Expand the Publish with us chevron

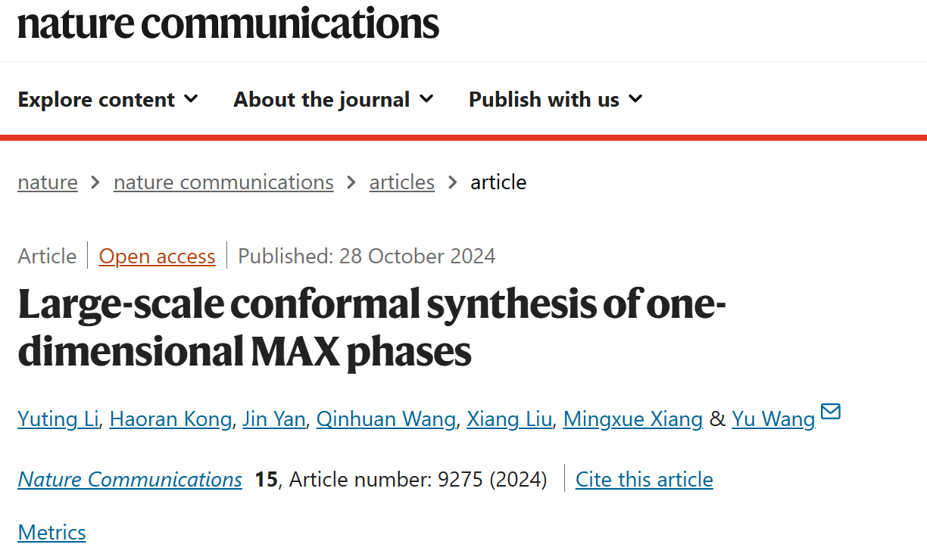pyautogui.click(x=635, y=98)
